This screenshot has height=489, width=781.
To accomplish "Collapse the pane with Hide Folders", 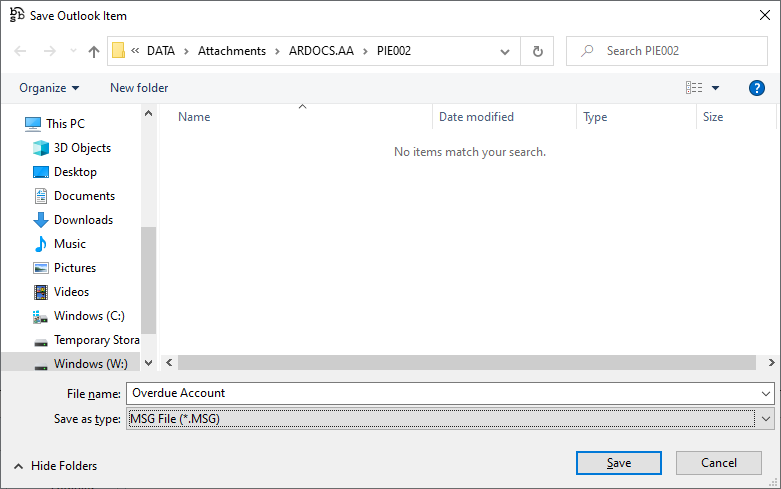I will pos(56,466).
